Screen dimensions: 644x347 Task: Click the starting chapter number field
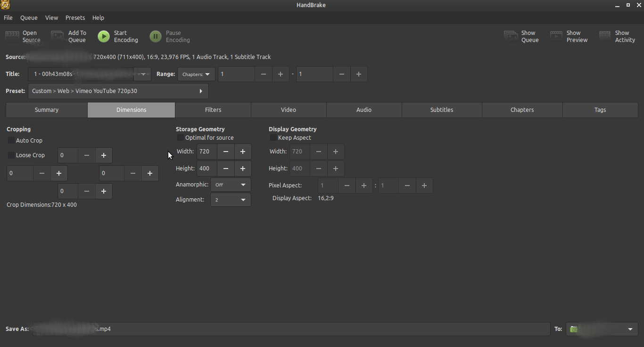(236, 74)
